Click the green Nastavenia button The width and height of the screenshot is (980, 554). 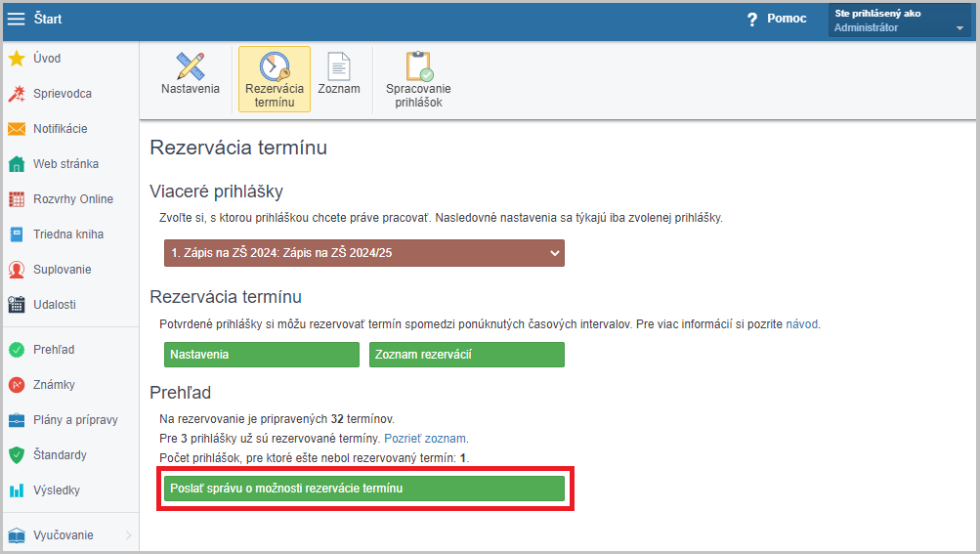click(x=262, y=355)
